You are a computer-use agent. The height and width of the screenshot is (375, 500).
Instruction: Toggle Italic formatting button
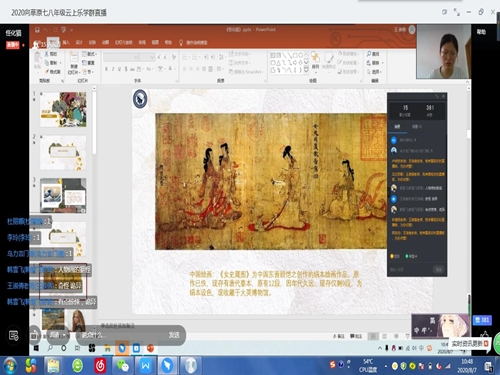pos(113,69)
